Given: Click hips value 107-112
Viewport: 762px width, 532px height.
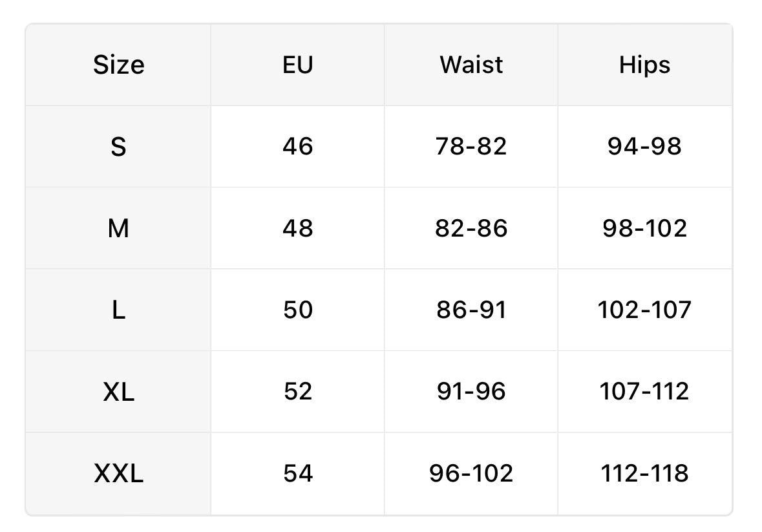Looking at the screenshot, I should (644, 392).
